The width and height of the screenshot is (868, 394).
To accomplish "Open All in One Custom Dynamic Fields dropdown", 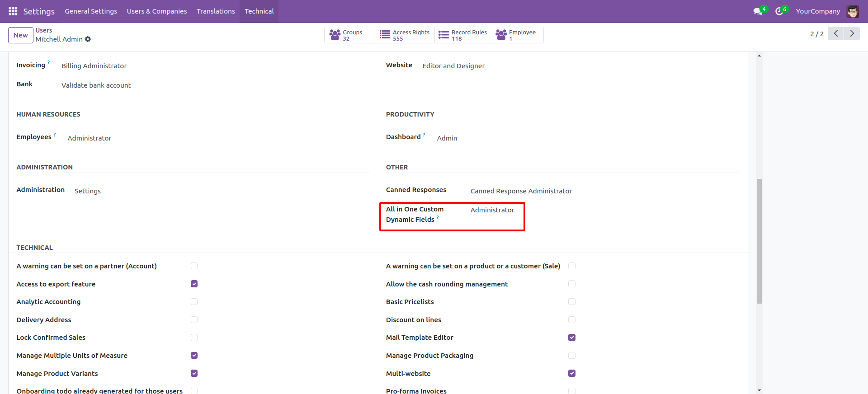I will (492, 210).
